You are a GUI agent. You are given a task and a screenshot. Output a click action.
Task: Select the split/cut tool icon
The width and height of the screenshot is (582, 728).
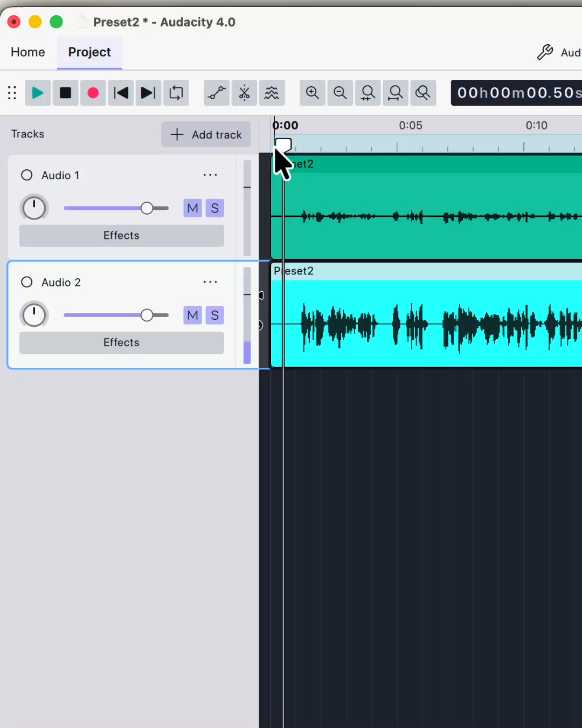point(244,93)
